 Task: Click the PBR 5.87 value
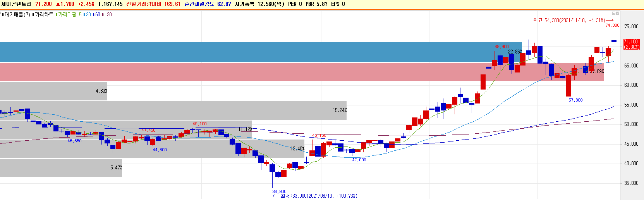click(316, 4)
